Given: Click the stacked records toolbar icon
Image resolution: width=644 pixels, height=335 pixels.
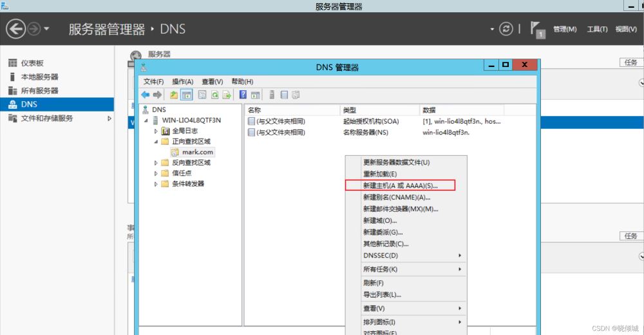Looking at the screenshot, I should click(x=296, y=95).
